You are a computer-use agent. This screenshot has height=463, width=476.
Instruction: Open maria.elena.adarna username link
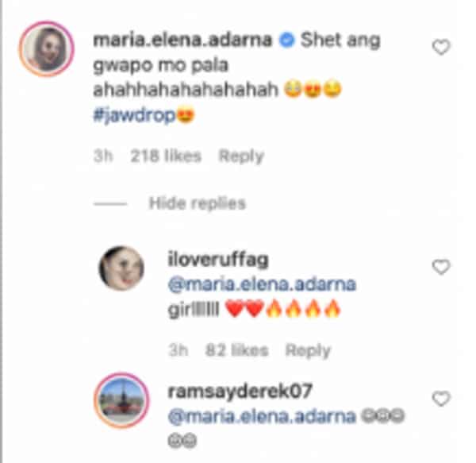(182, 41)
